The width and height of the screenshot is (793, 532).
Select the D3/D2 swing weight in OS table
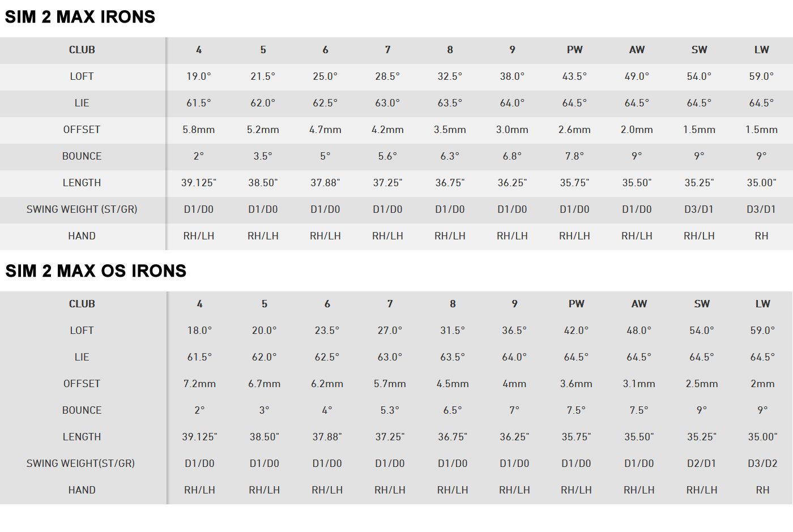click(x=762, y=464)
